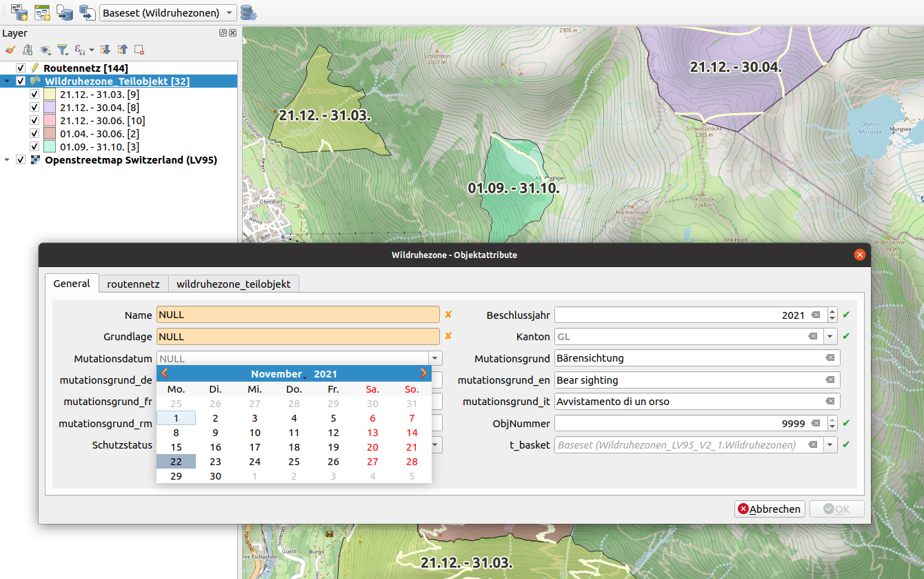924x579 pixels.
Task: Select November 23 in the calendar
Action: (215, 462)
